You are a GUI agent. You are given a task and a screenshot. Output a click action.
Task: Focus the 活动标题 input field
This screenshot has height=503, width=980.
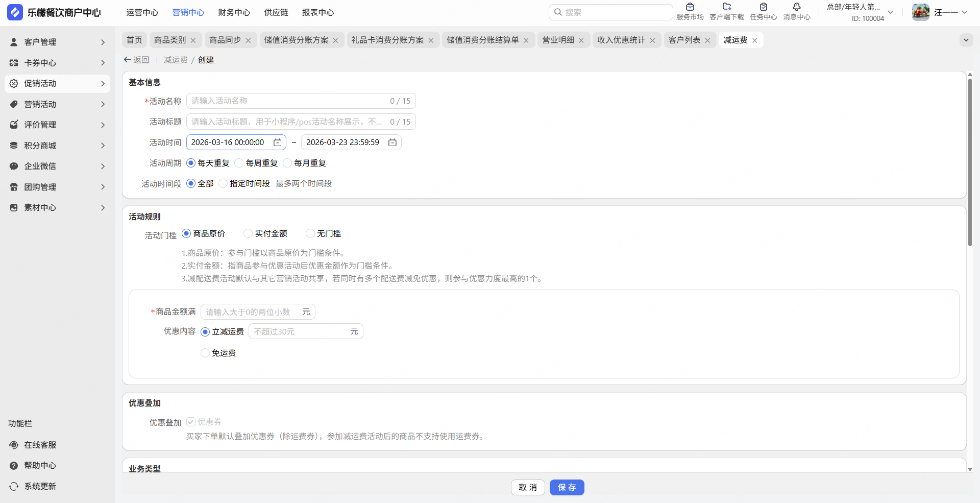301,122
